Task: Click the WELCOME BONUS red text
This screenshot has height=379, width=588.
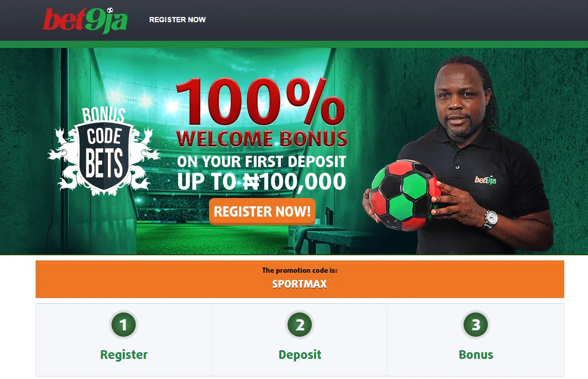Action: [x=262, y=139]
